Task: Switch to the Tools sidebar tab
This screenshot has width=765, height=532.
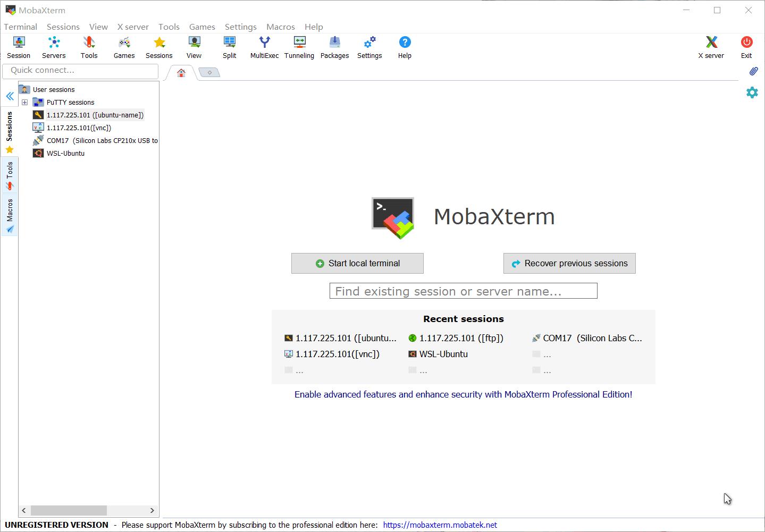Action: (10, 176)
